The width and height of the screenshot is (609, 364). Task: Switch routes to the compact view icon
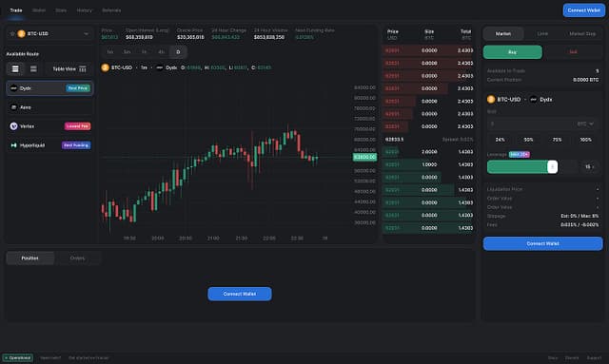pos(33,68)
